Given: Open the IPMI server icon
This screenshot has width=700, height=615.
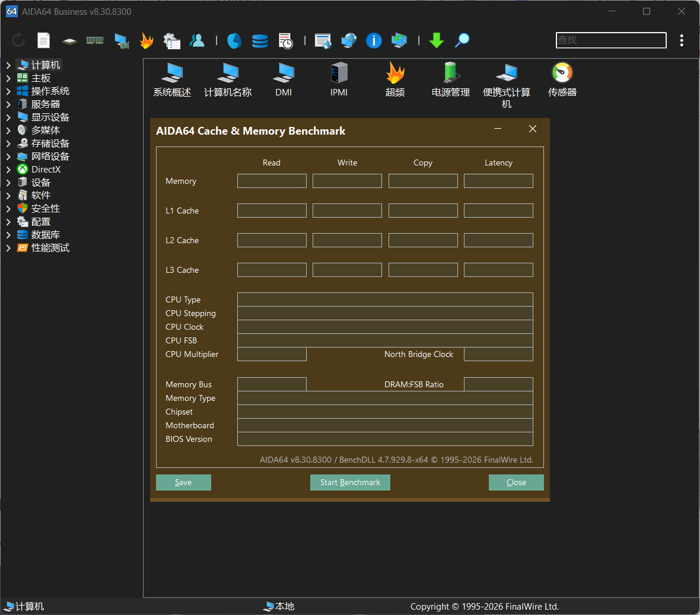Looking at the screenshot, I should click(x=339, y=80).
